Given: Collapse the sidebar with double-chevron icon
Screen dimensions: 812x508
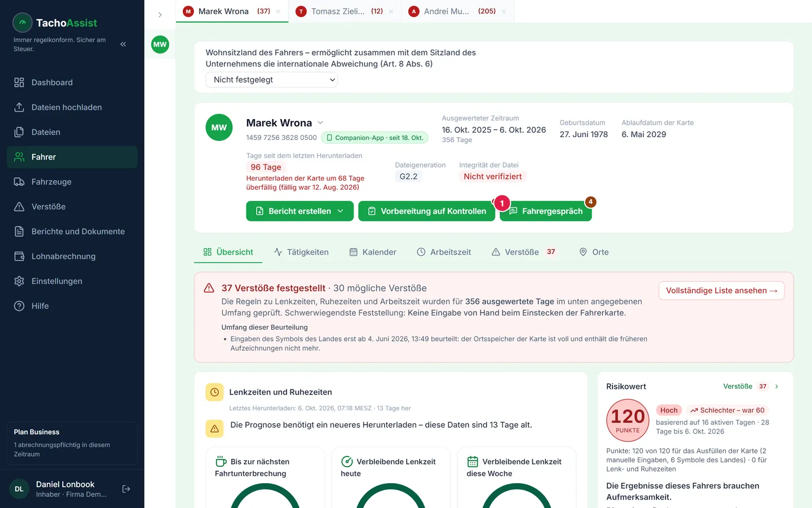Looking at the screenshot, I should (x=123, y=44).
